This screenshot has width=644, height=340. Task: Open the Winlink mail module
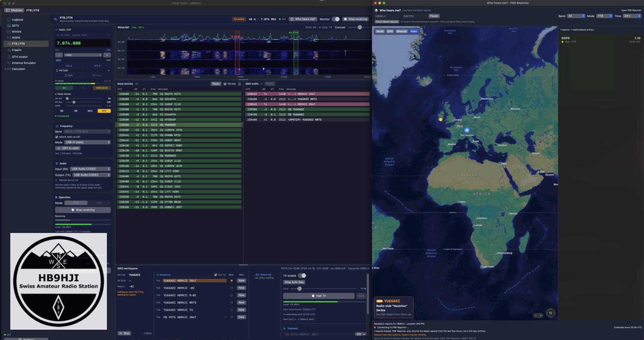[x=16, y=31]
